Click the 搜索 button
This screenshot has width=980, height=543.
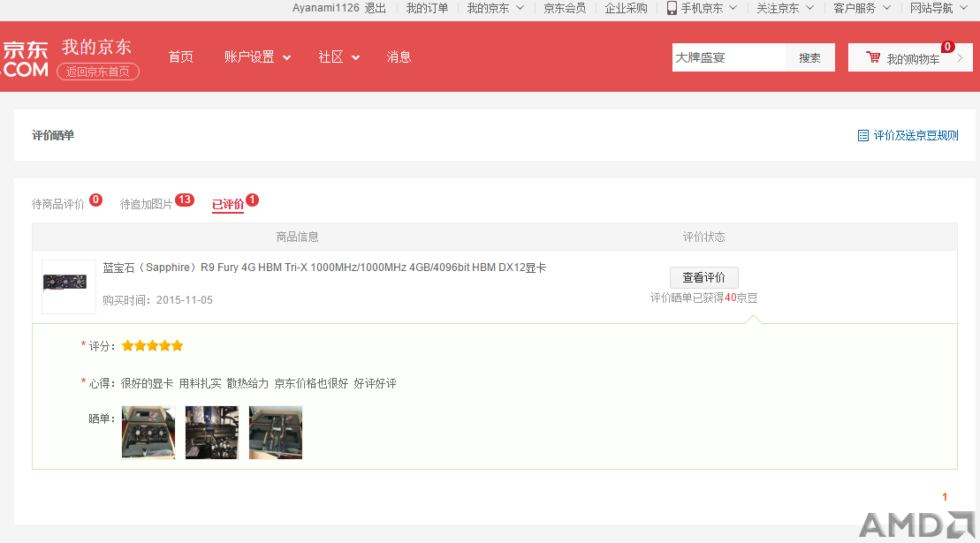tap(810, 57)
